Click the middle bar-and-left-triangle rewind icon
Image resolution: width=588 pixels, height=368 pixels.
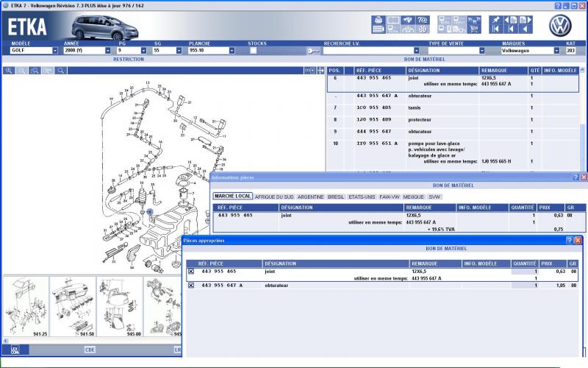511,29
